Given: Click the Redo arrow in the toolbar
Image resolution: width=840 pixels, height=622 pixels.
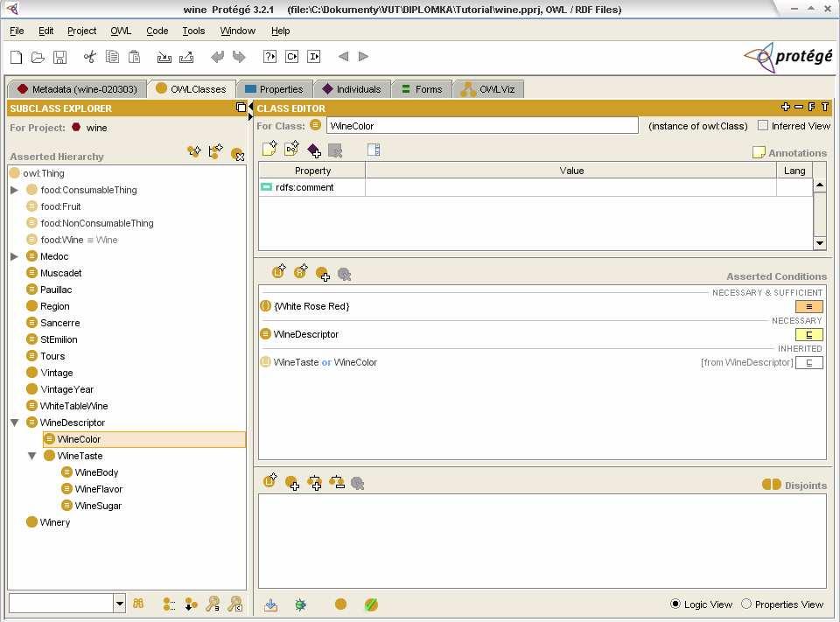Looking at the screenshot, I should tap(239, 56).
